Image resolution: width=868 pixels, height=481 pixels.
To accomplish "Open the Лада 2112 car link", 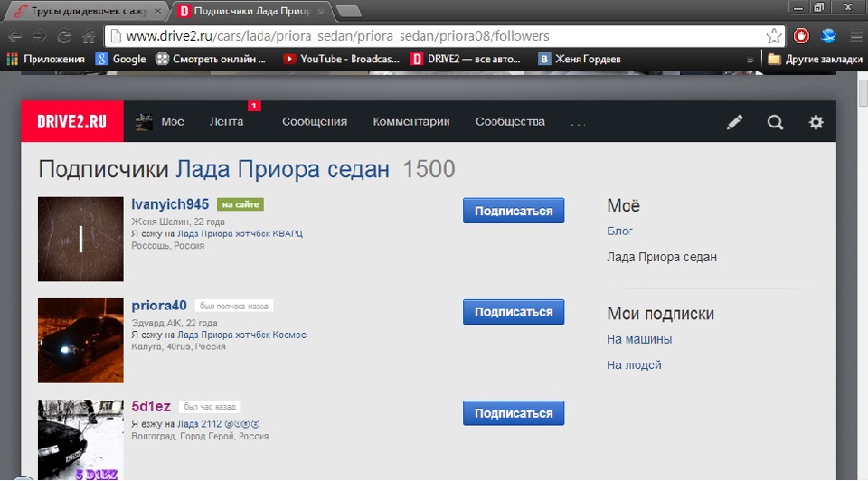I will [x=218, y=424].
